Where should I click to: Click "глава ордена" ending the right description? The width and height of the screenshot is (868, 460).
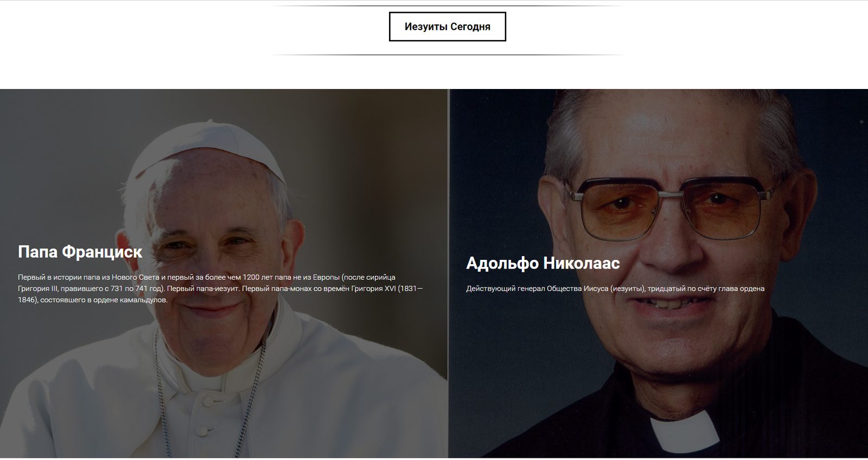742,289
